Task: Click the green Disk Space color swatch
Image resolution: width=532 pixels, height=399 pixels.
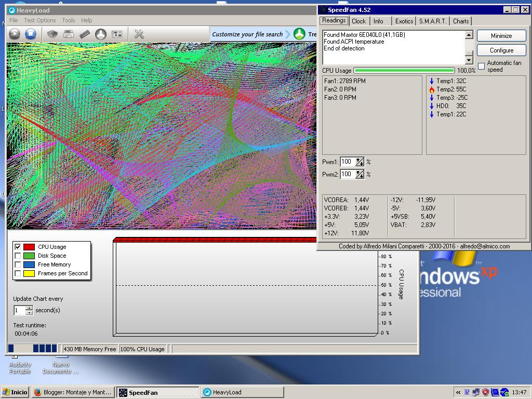Action: (x=29, y=256)
